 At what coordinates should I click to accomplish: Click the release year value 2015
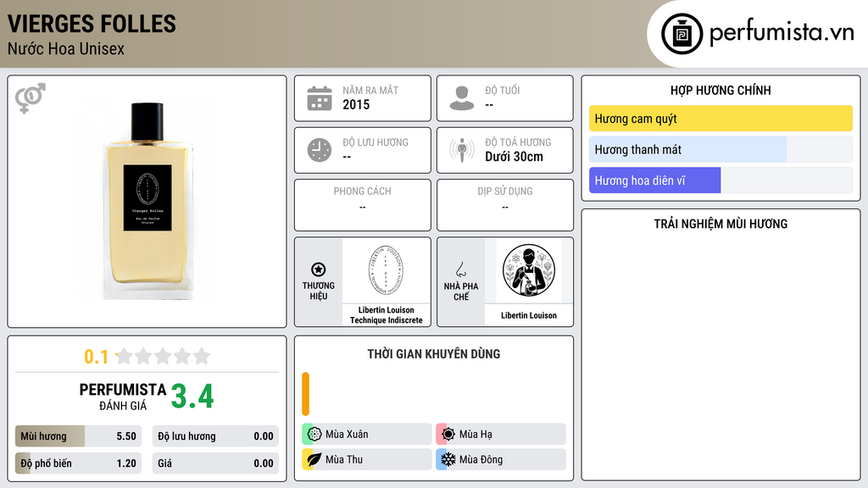(356, 104)
